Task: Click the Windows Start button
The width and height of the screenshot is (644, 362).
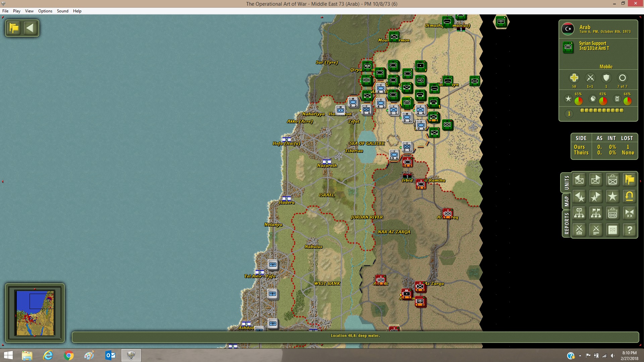Action: coord(8,355)
